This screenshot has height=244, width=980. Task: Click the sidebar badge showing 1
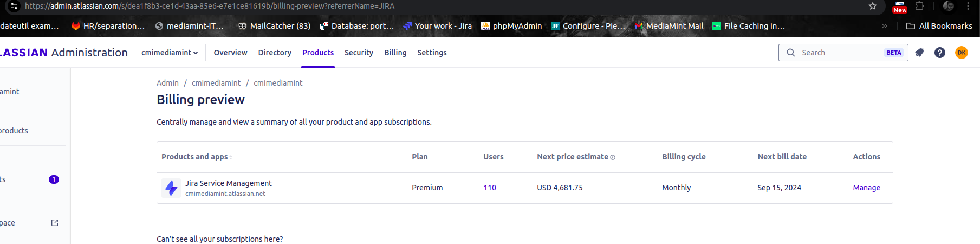(x=54, y=179)
